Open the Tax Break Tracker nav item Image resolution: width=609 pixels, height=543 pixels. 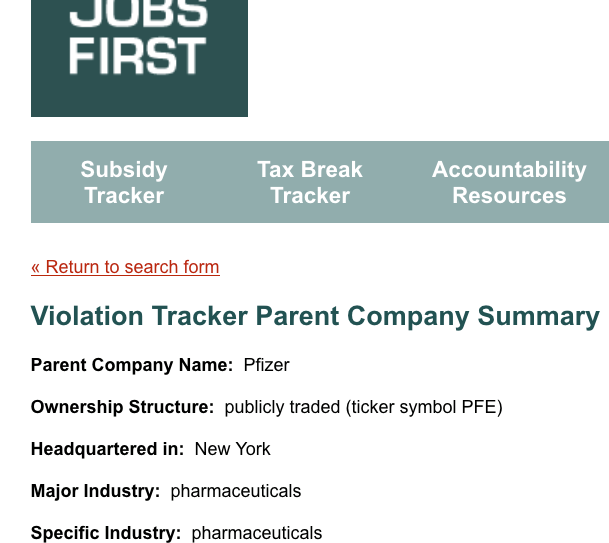[310, 182]
